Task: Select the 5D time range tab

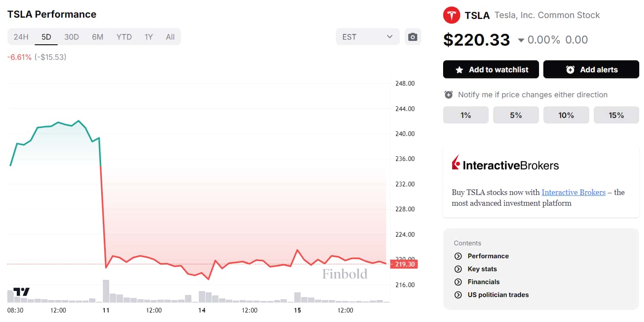Action: 46,37
